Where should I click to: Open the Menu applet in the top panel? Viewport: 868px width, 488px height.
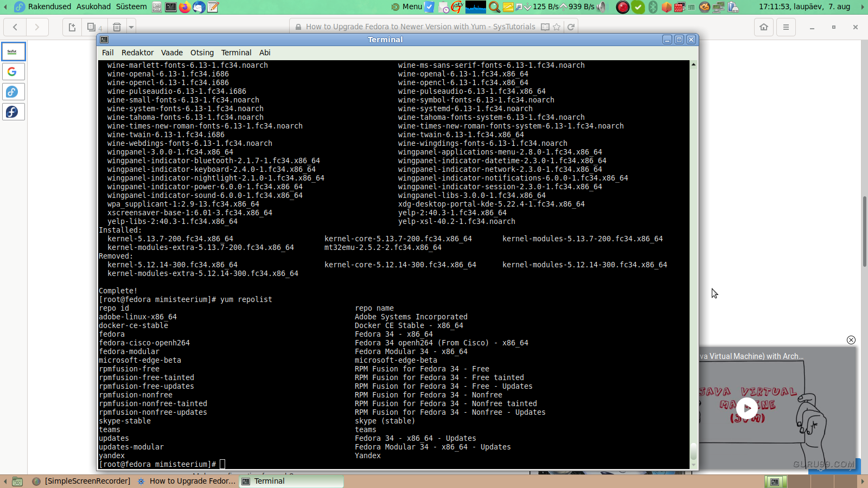[x=407, y=7]
